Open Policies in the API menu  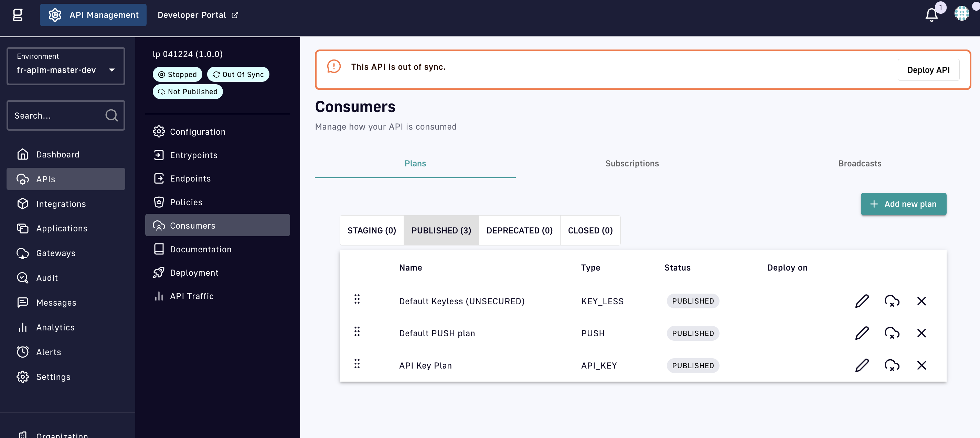186,202
